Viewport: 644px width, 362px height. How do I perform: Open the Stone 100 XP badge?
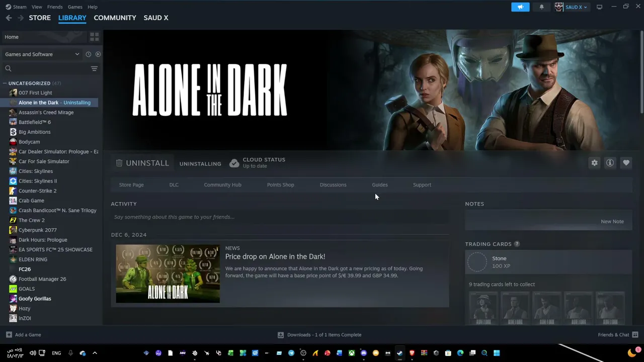pyautogui.click(x=548, y=262)
